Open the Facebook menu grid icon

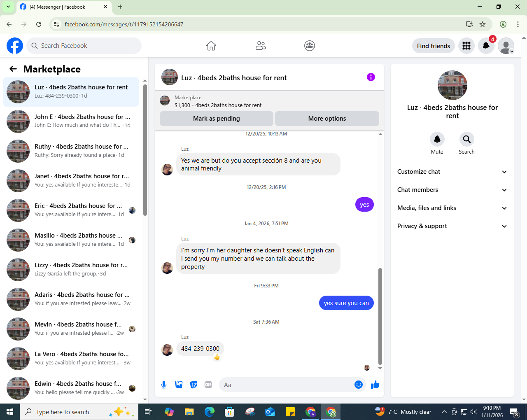tap(466, 46)
